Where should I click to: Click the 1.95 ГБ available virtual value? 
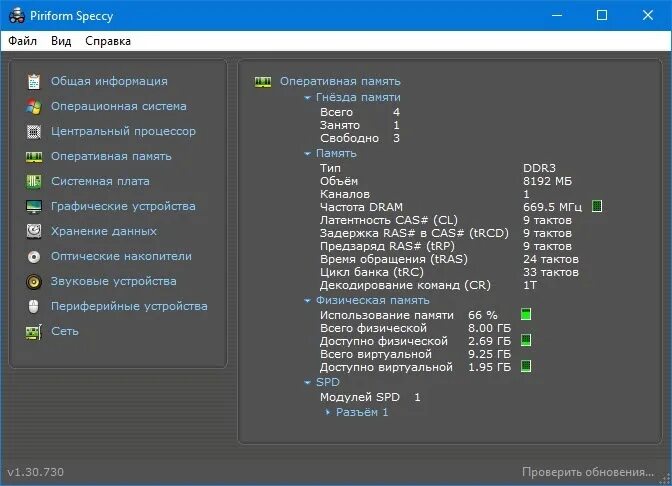coord(489,367)
